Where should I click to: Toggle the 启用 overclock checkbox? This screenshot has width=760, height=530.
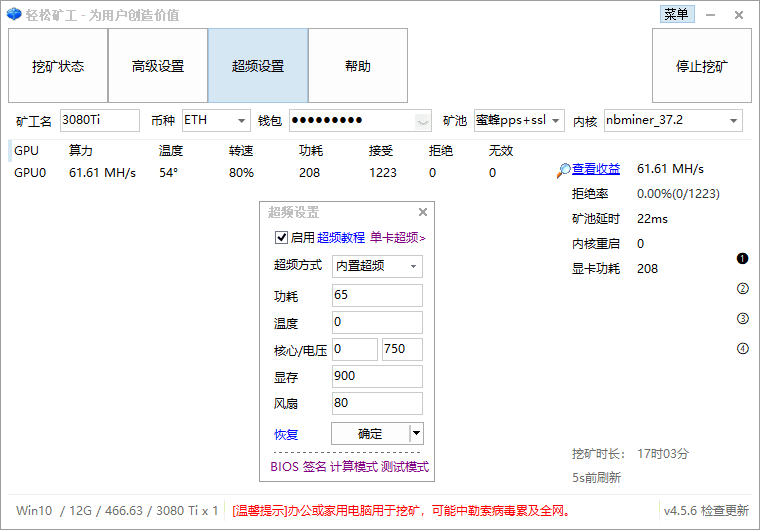click(x=281, y=238)
